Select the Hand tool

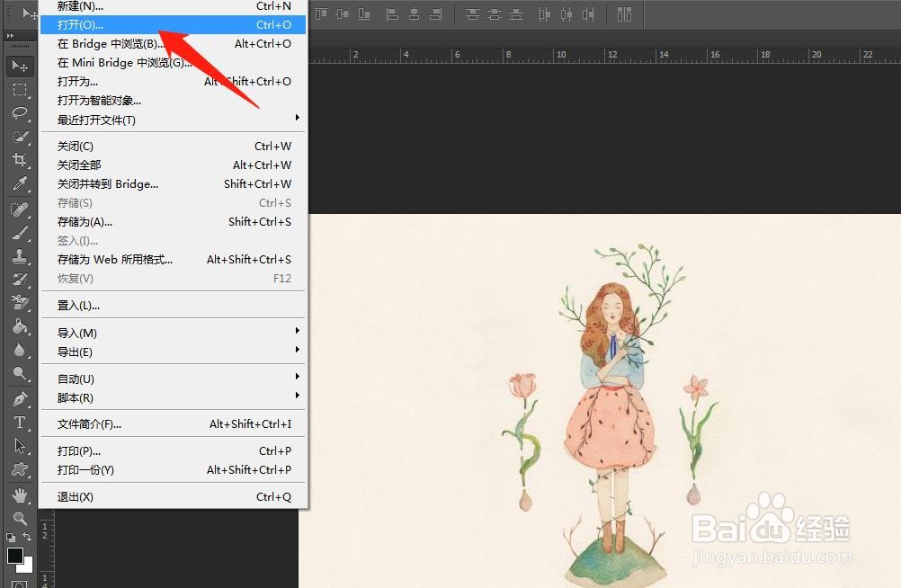20,494
